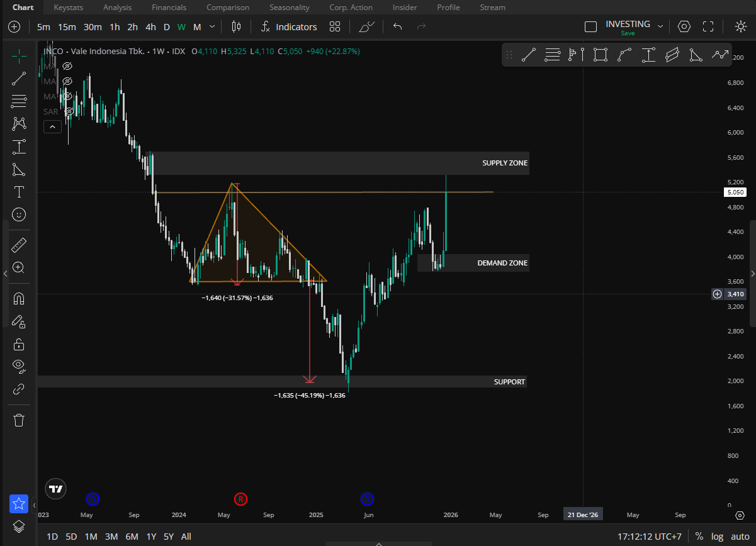This screenshot has width=756, height=546.
Task: Collapse the indicator legend list
Action: click(52, 127)
